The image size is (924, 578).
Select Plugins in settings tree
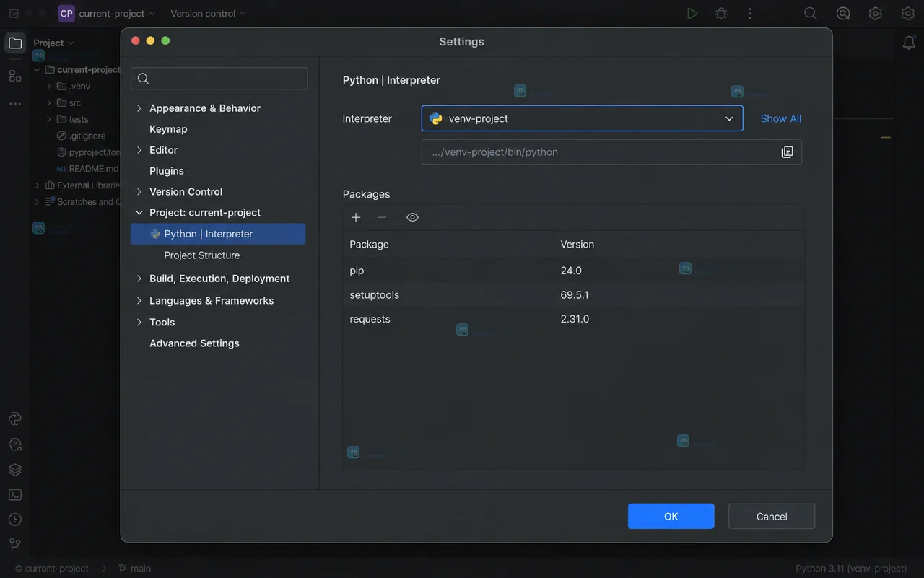tap(167, 171)
